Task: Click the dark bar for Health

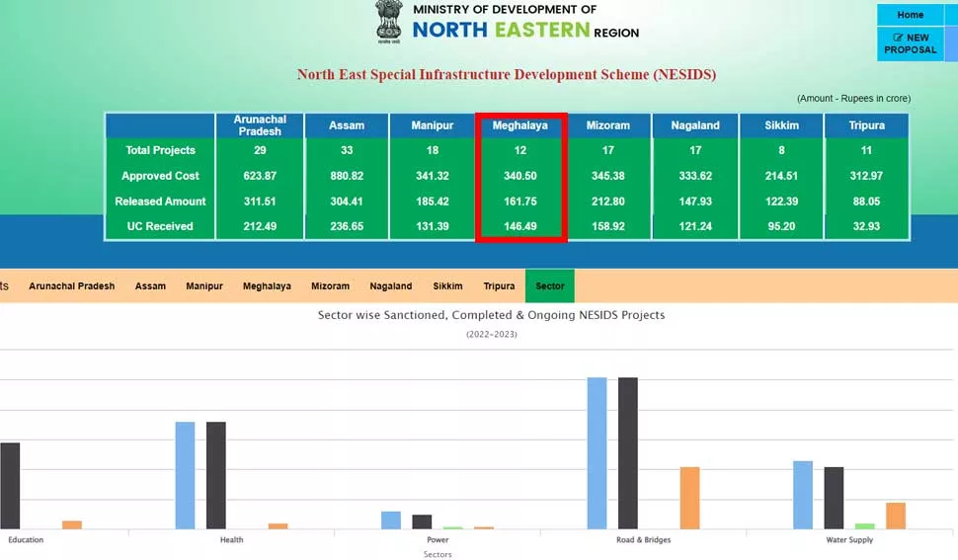Action: click(x=215, y=475)
